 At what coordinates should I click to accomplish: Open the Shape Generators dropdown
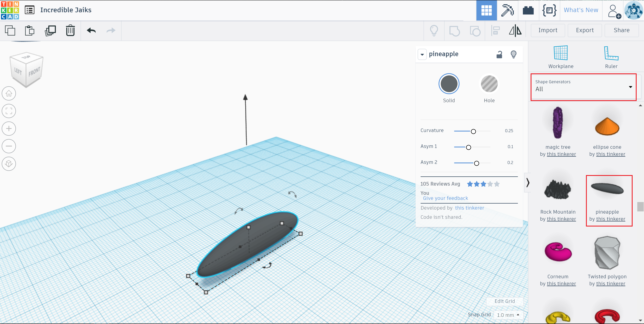point(583,87)
